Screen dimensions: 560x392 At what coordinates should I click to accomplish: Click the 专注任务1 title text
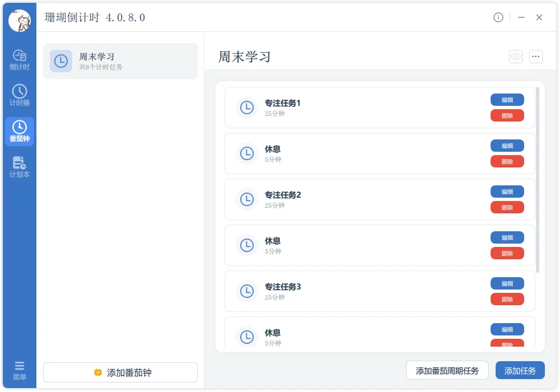(x=282, y=103)
